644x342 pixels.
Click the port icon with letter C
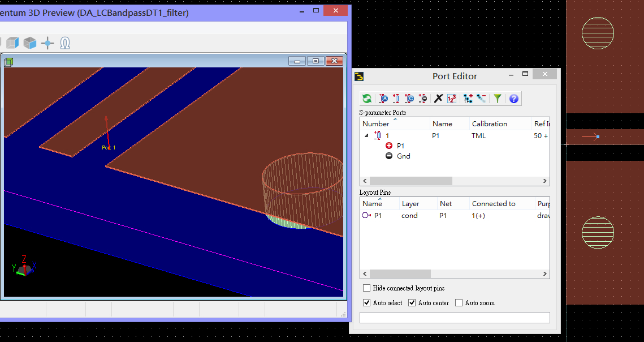tap(409, 99)
